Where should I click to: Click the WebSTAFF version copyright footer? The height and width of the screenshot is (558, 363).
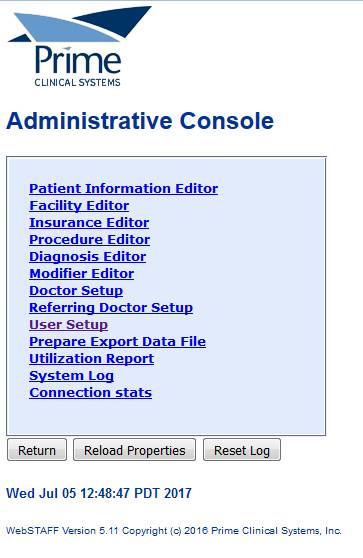pos(174,531)
